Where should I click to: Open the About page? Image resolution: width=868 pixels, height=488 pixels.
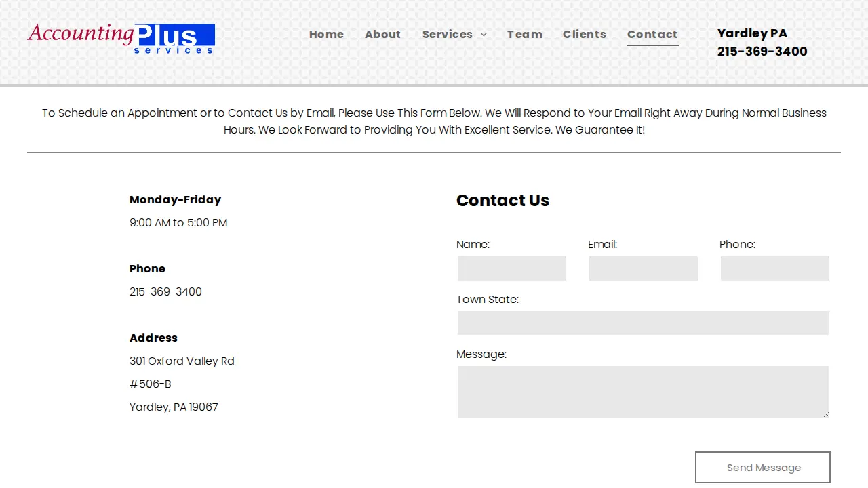click(382, 34)
